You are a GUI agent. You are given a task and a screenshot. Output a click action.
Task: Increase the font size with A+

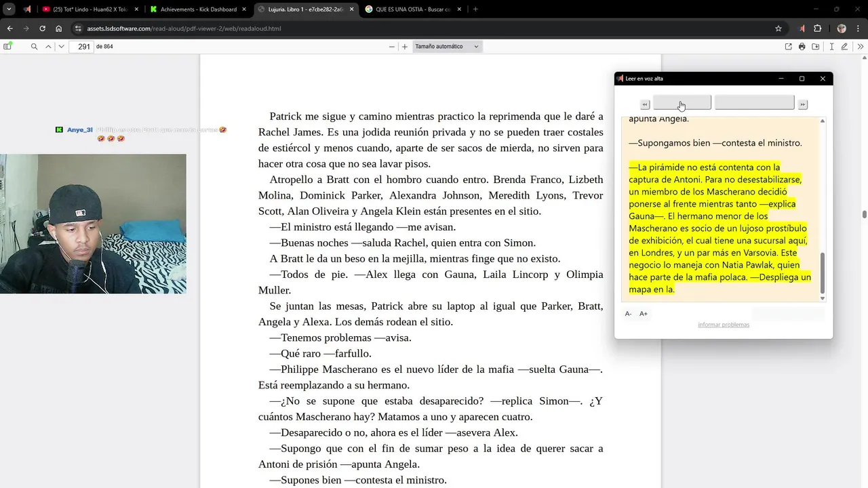tap(644, 314)
